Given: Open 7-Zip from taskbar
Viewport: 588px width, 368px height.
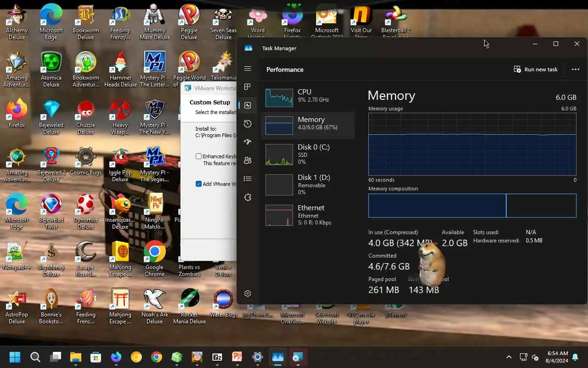Looking at the screenshot, I should [x=217, y=357].
